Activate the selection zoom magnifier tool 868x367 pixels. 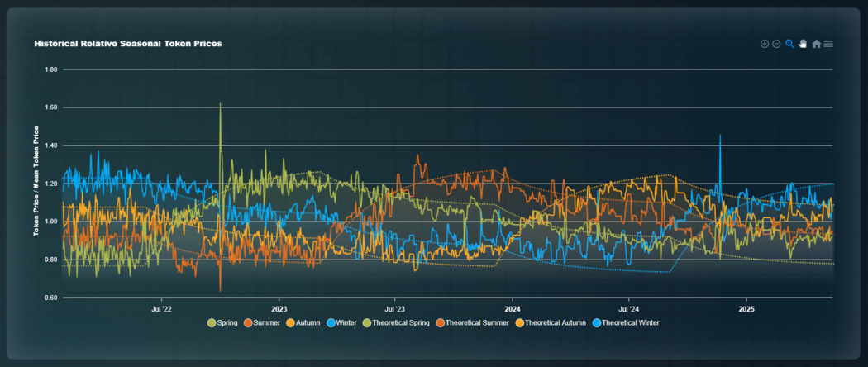pyautogui.click(x=789, y=44)
